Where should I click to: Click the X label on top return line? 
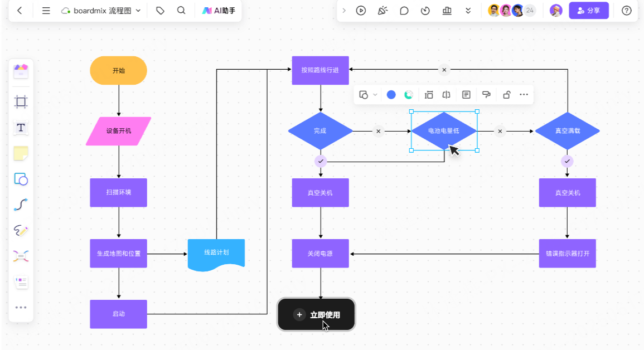click(444, 70)
